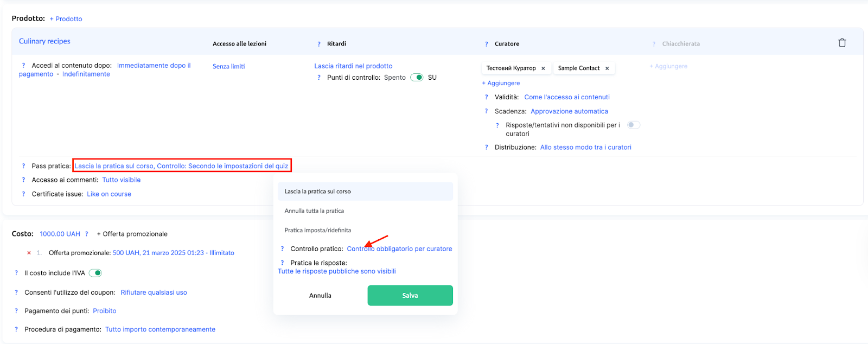Open help icon next to Controllo pratico
Screen dimensions: 868x344
(282, 249)
